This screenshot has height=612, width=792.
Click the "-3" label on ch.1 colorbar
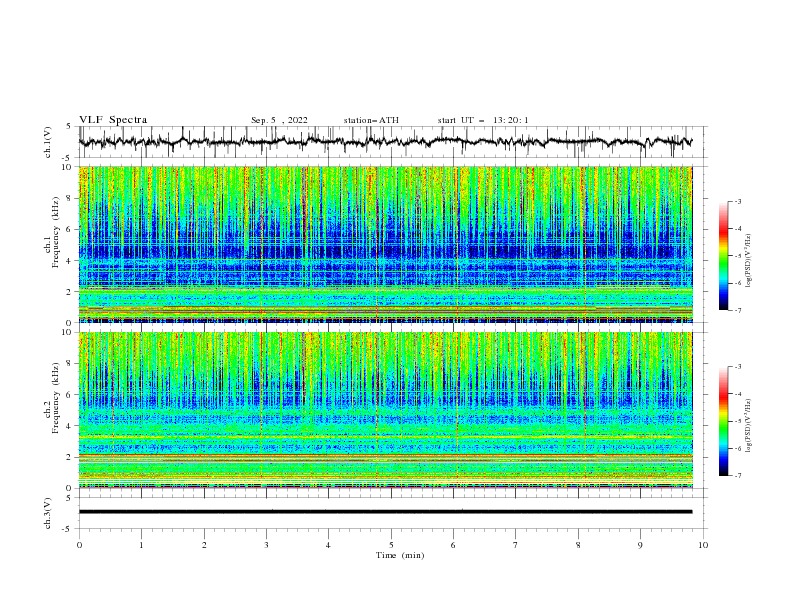coord(737,201)
